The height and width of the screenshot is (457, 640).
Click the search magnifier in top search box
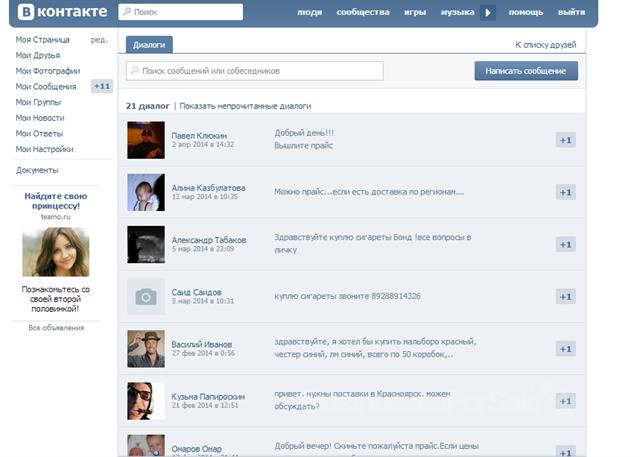coord(125,13)
